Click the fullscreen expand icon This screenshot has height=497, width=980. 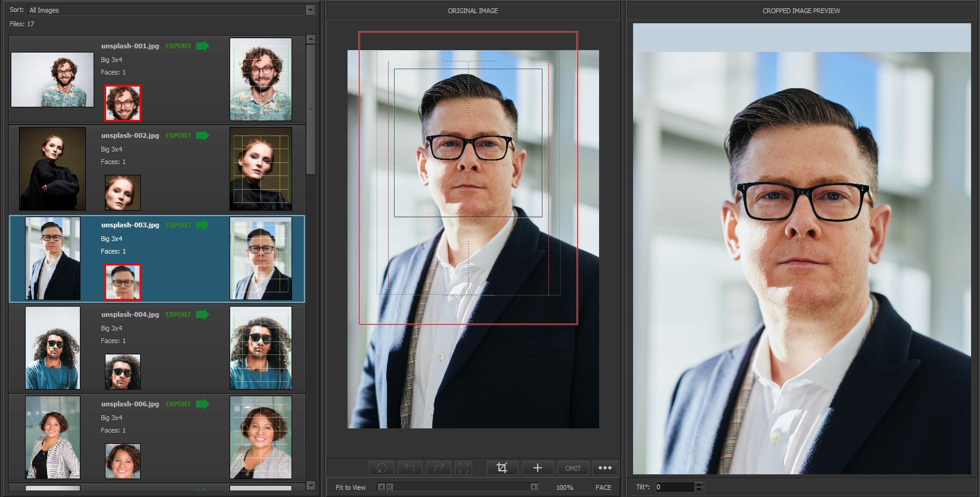(x=463, y=468)
